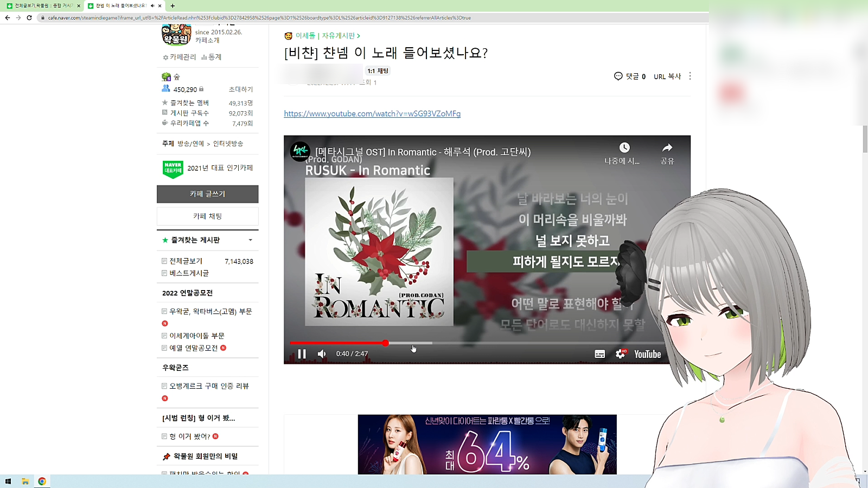
Task: Seek the video by clicking the progress bar
Action: 477,343
